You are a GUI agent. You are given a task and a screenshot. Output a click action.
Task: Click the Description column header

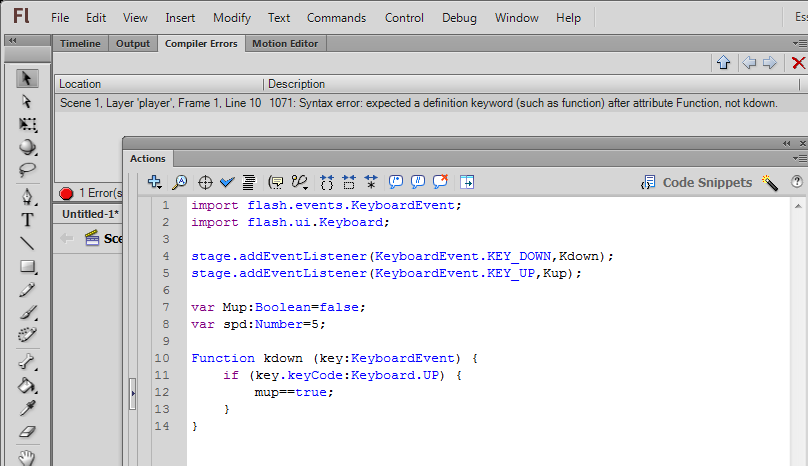tap(533, 84)
